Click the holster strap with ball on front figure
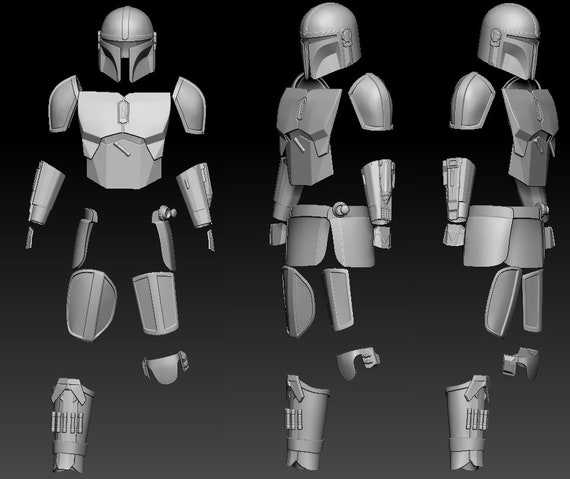Image resolution: width=570 pixels, height=479 pixels. [x=164, y=238]
